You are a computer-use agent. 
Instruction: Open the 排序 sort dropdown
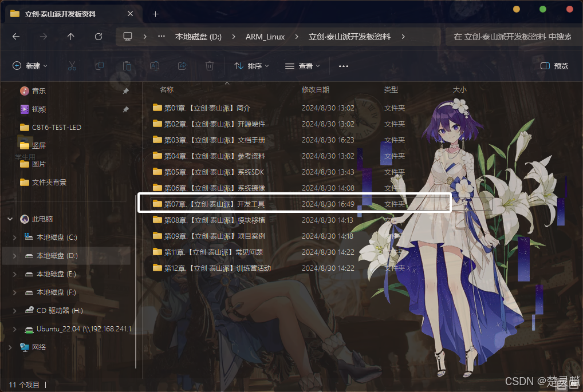[x=251, y=66]
